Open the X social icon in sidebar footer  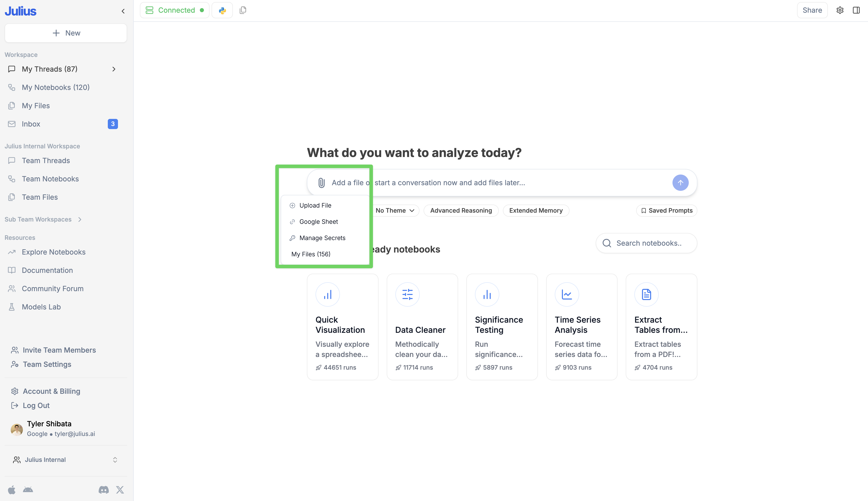pos(120,490)
